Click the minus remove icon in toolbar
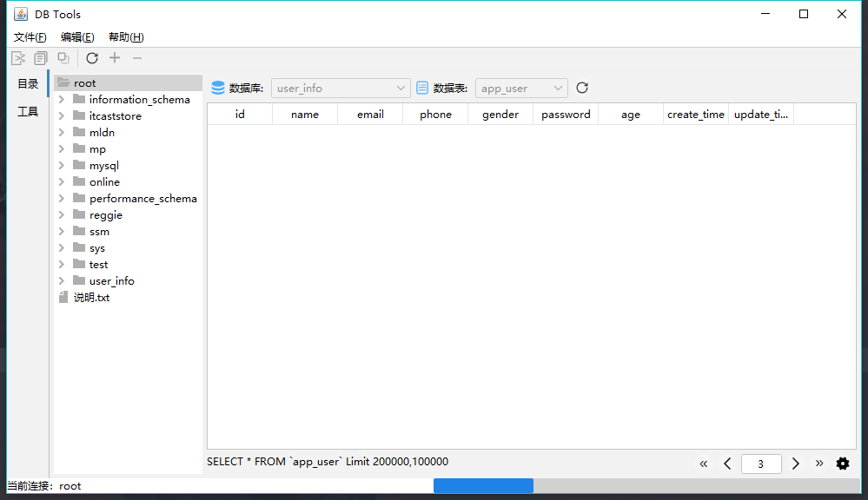Screen dimensions: 868x500 click(137, 58)
